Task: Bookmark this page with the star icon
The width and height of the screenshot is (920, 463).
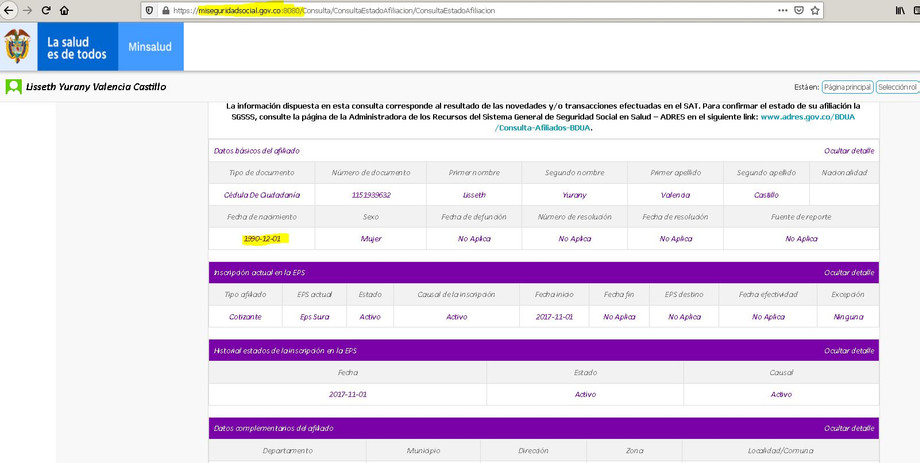Action: coord(815,10)
